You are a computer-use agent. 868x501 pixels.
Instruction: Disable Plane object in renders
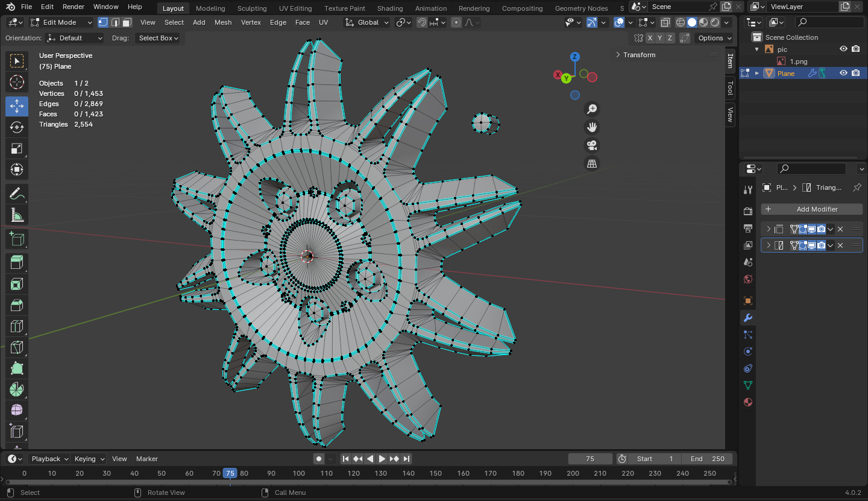tap(856, 73)
